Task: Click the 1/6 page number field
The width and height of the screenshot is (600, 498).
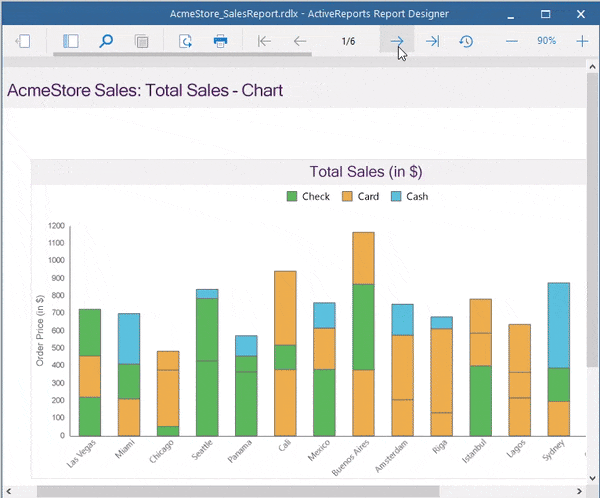Action: [x=348, y=41]
